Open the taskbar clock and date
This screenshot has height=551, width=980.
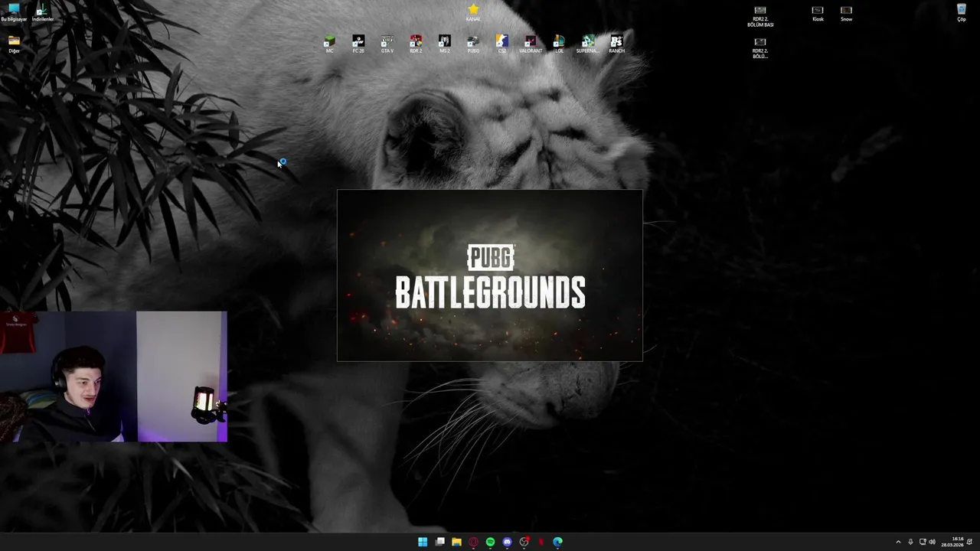point(952,542)
